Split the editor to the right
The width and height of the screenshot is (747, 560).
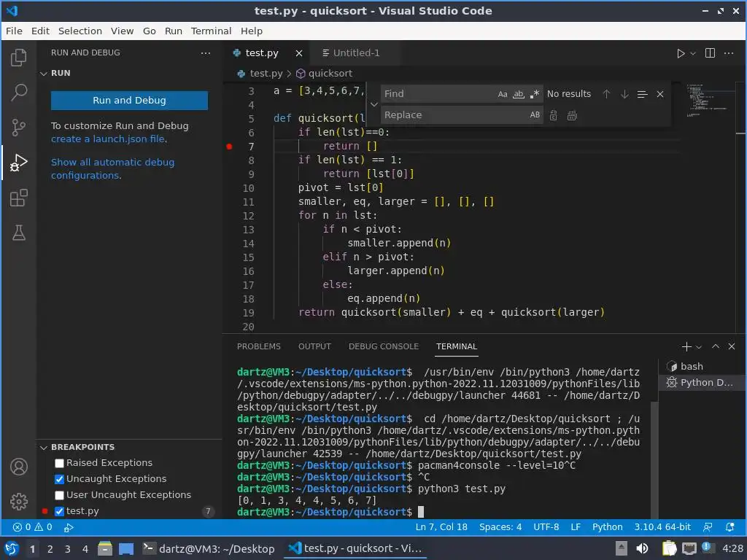pos(710,52)
